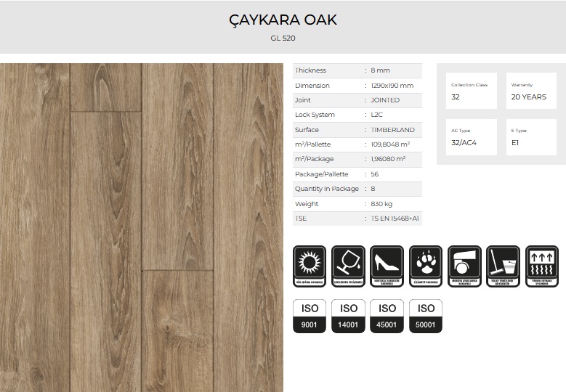
Task: Click the furniture caster wheel icon
Action: [x=464, y=266]
